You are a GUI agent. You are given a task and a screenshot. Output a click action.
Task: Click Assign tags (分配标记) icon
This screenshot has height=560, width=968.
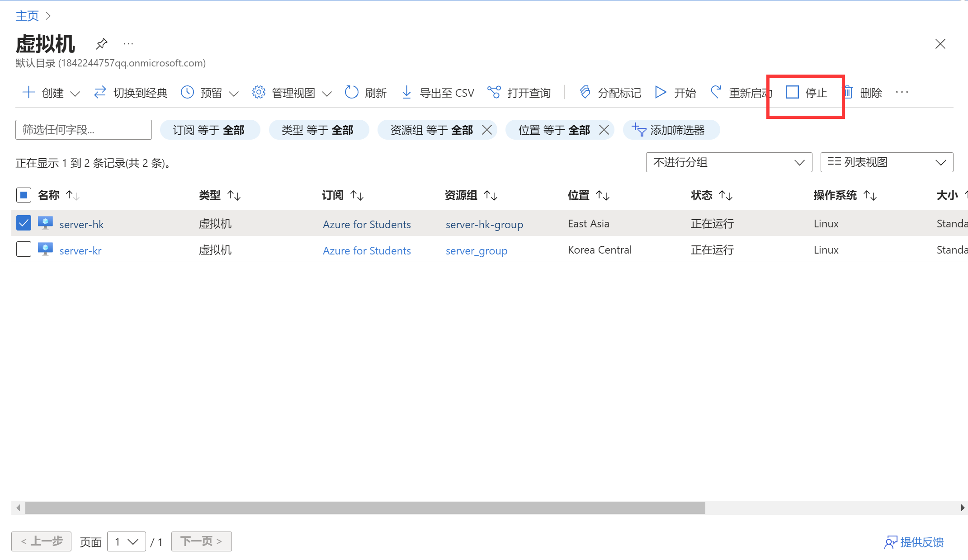click(585, 93)
